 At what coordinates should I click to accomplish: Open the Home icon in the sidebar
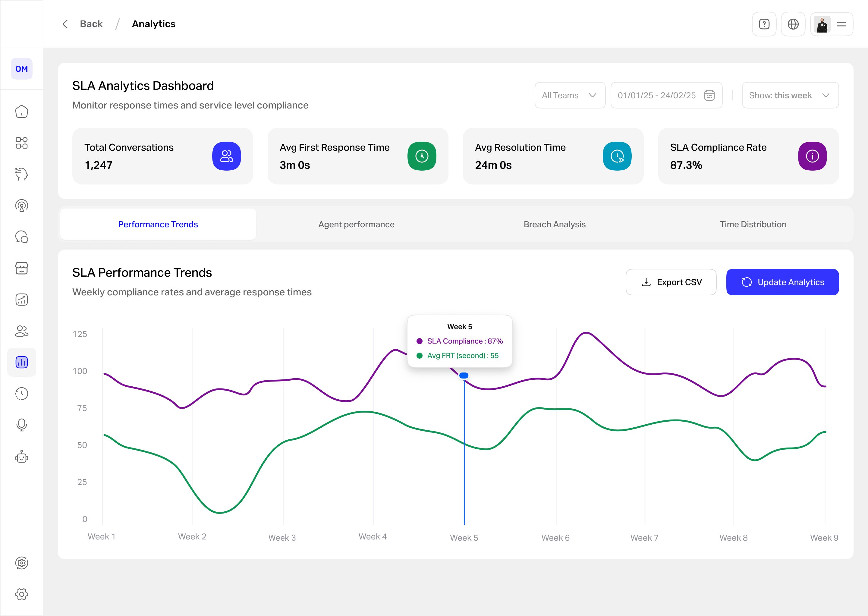pyautogui.click(x=22, y=112)
